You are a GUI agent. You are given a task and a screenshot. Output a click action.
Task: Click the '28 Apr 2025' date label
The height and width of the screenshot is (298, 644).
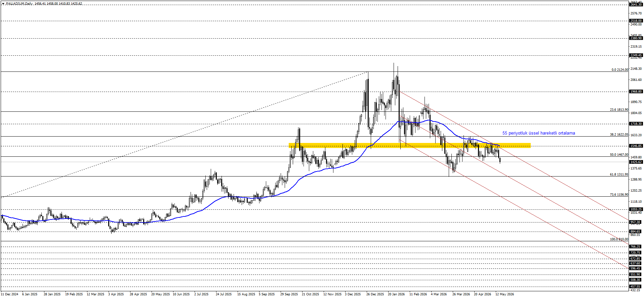point(138,294)
